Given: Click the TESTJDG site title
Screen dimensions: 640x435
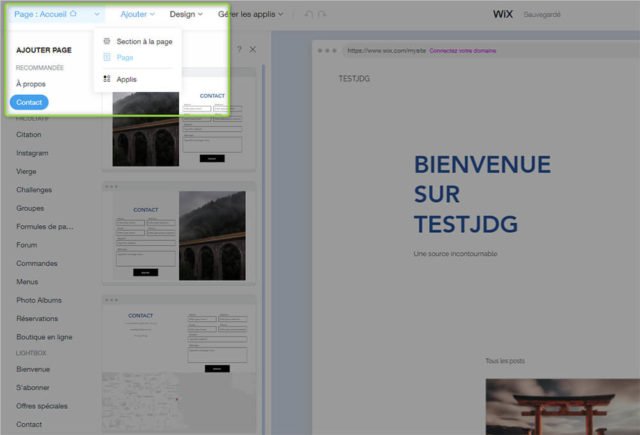Looking at the screenshot, I should pos(354,78).
